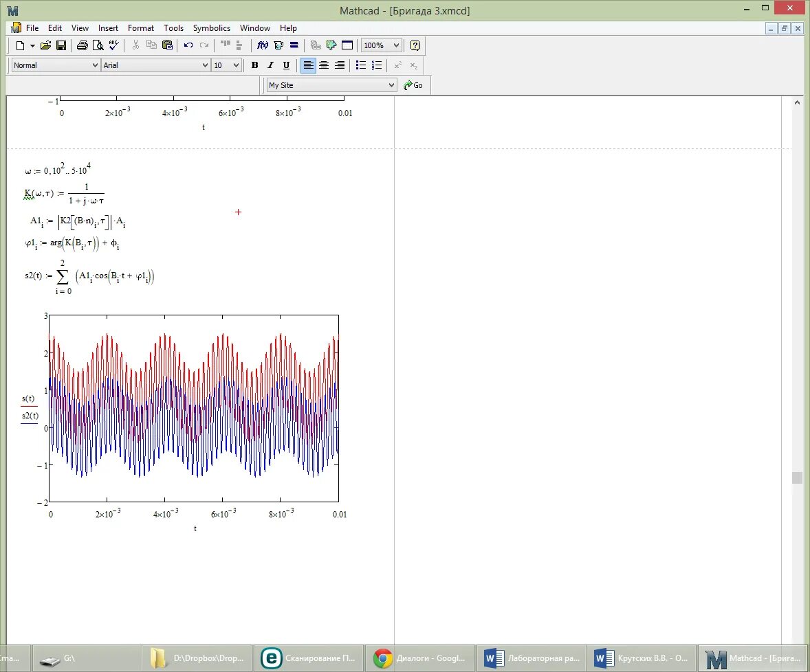Toggle superscript formatting
Viewport: 810px width, 672px height.
coord(397,65)
